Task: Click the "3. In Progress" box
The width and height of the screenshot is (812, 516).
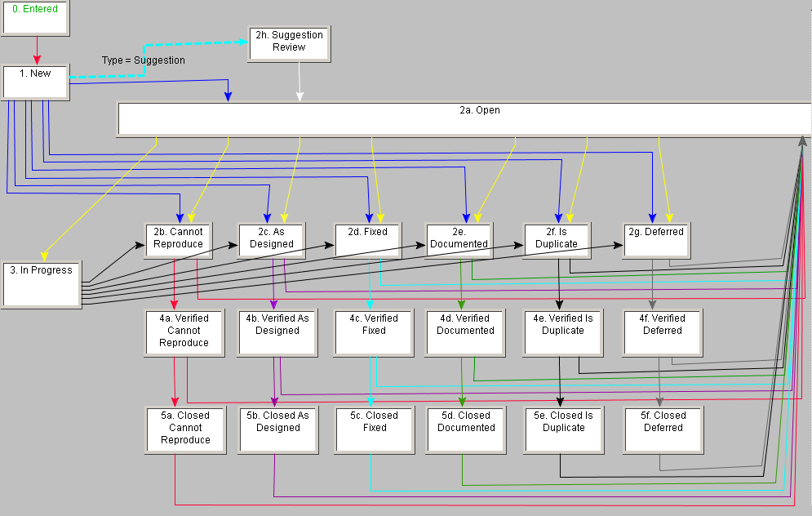Action: point(41,283)
